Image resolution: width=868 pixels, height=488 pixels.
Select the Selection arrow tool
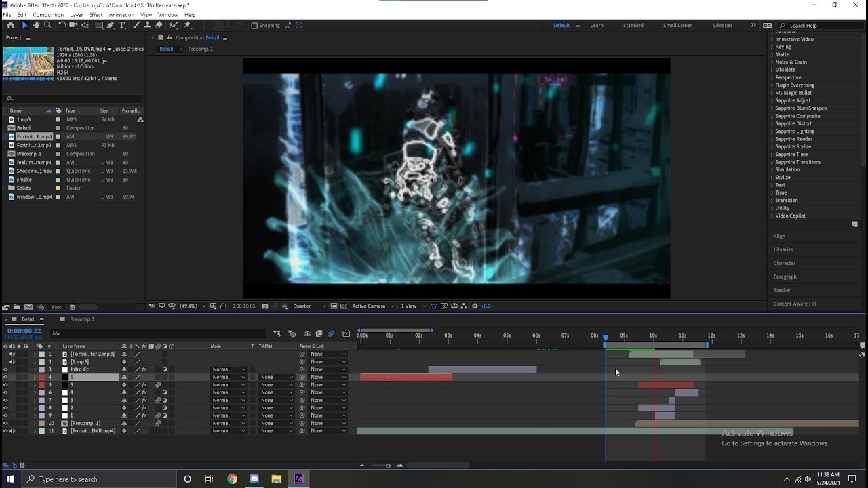[25, 25]
